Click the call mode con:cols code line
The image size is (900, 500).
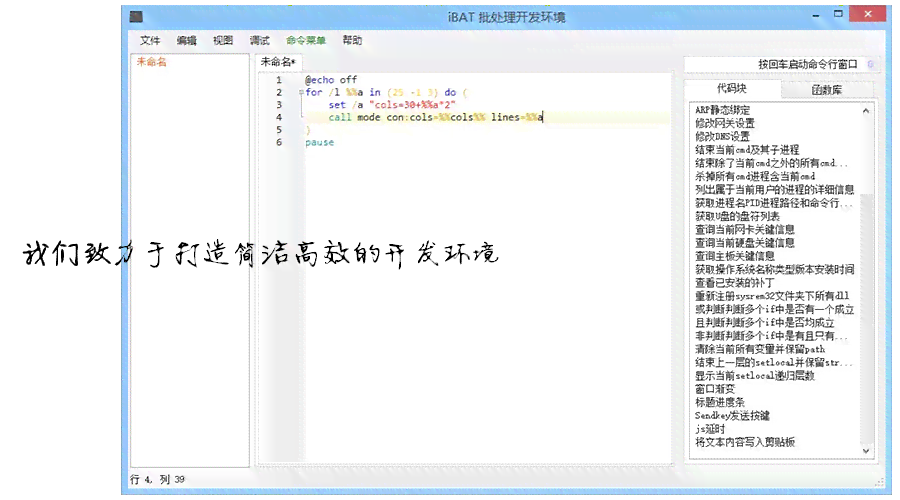click(x=436, y=117)
